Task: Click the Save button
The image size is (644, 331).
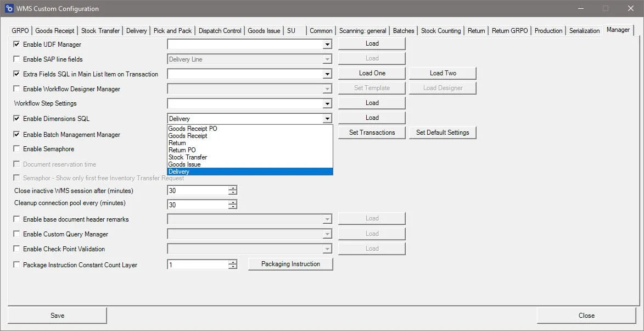Action: [58, 316]
